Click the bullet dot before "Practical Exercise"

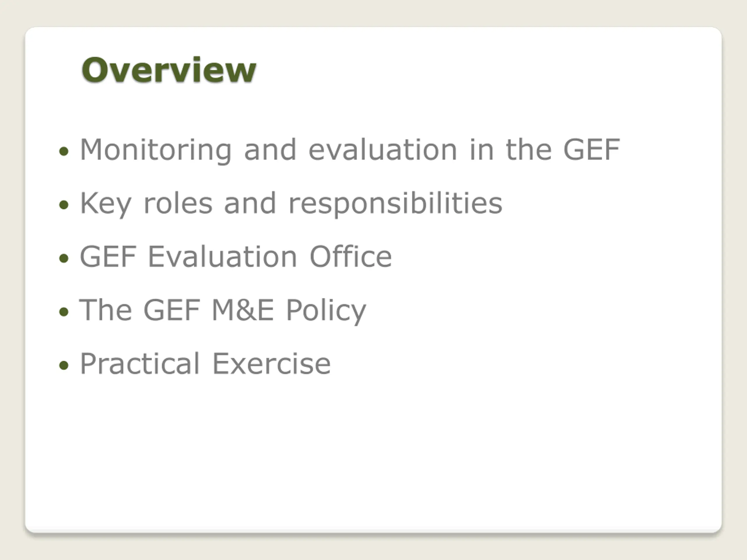(x=64, y=365)
